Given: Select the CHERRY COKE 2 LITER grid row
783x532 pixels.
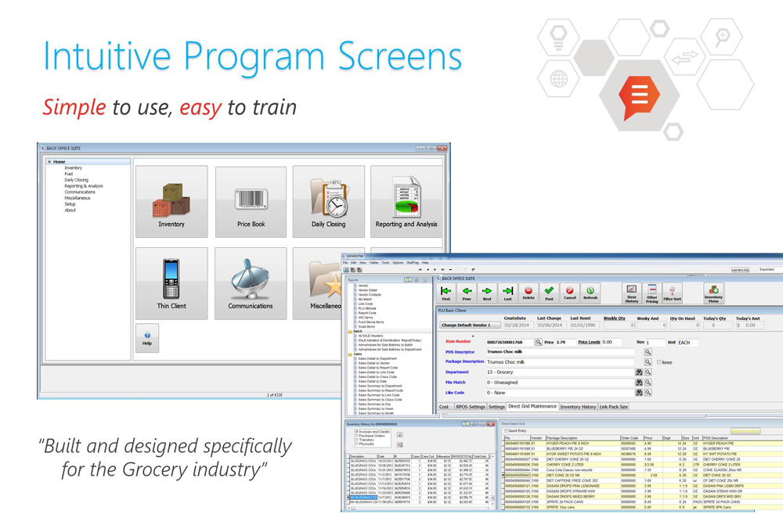Looking at the screenshot, I should point(642,465).
